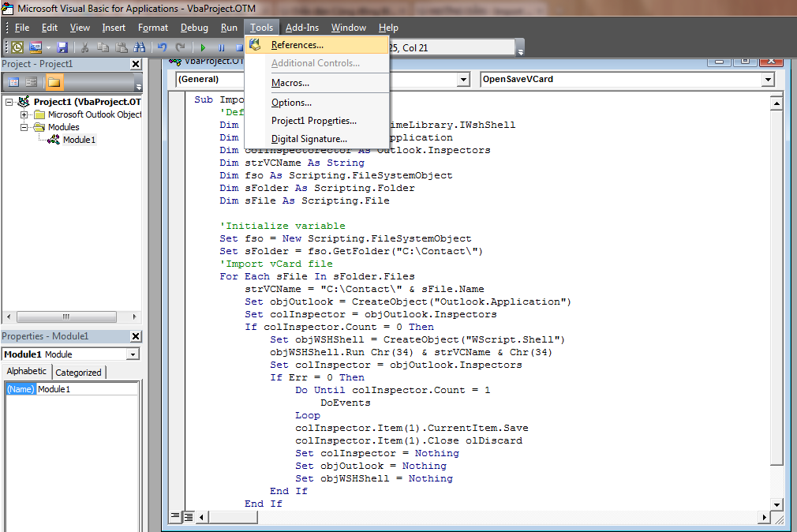The height and width of the screenshot is (532, 797).
Task: Close the Properties - Module1 panel
Action: pos(136,336)
